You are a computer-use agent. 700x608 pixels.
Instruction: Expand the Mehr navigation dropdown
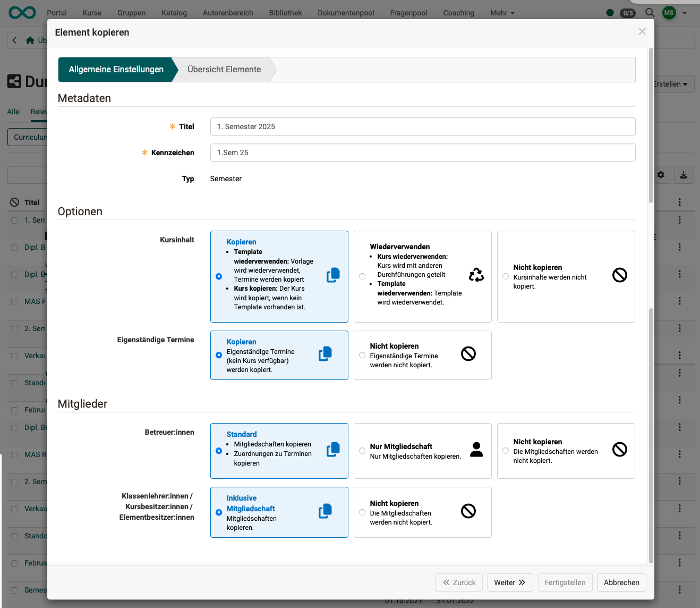tap(501, 13)
